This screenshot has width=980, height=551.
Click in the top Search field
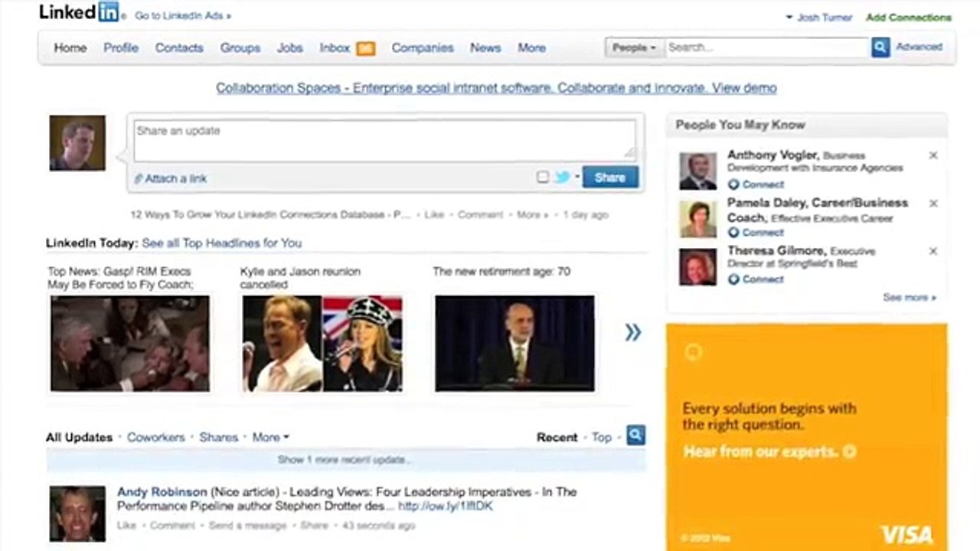[767, 47]
